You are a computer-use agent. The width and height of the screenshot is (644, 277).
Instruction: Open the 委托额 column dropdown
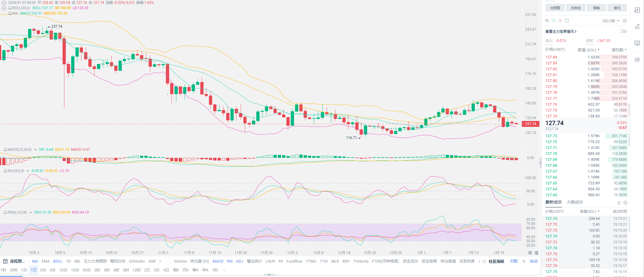click(619, 50)
